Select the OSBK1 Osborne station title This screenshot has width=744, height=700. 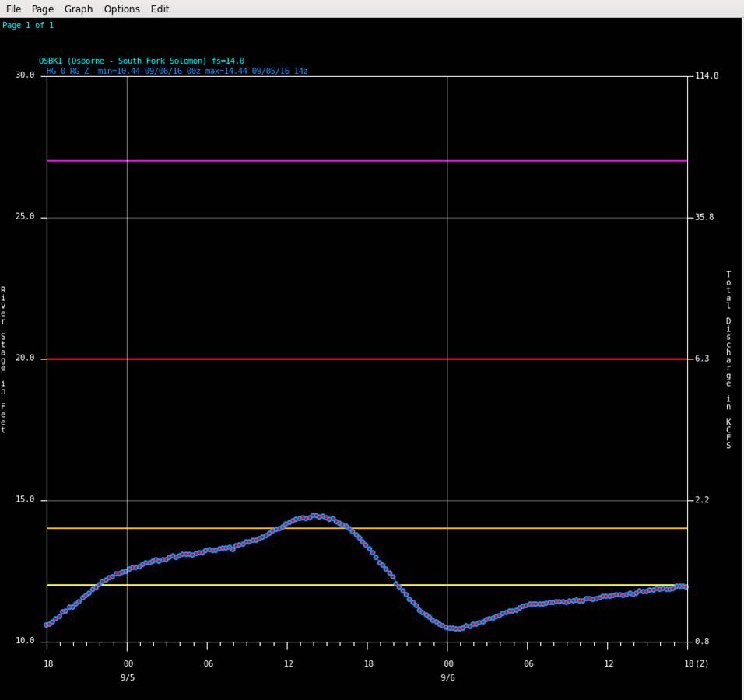[142, 61]
